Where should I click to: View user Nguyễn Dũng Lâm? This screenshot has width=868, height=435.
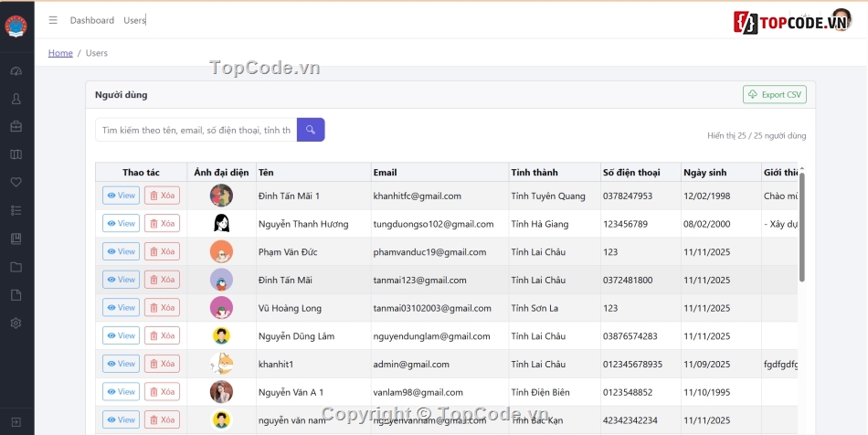click(121, 335)
